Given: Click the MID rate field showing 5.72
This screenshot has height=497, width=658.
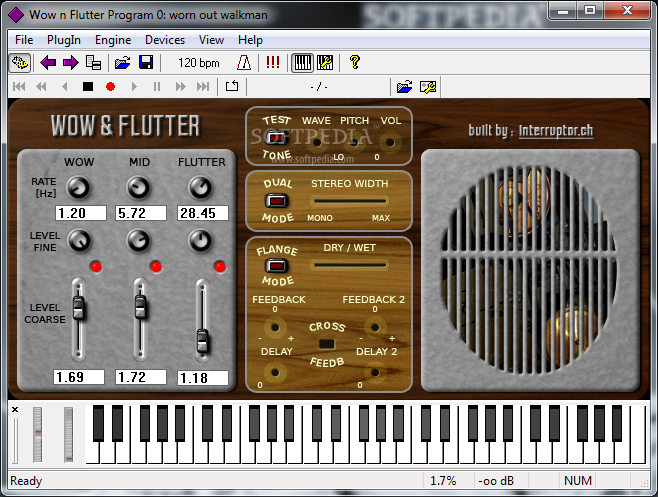Looking at the screenshot, I should pos(141,213).
